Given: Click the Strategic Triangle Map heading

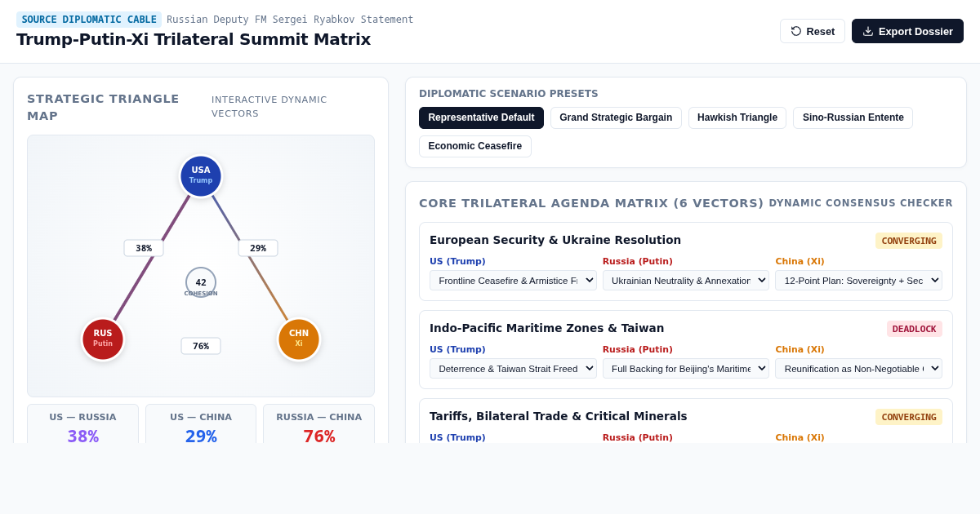Looking at the screenshot, I should pos(103,107).
